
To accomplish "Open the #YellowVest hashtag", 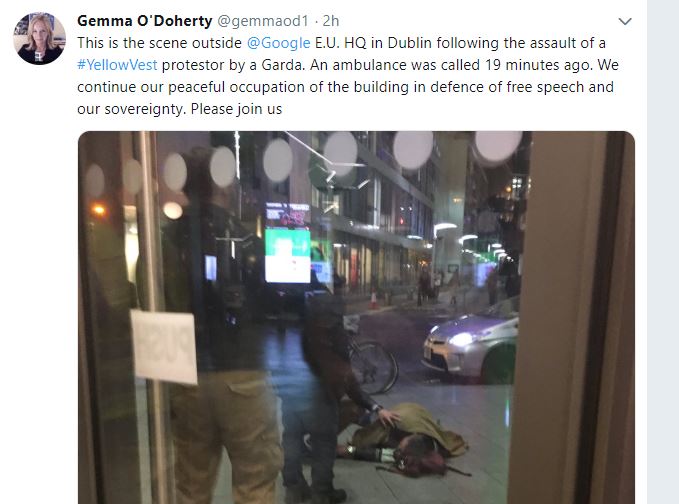I will 117,65.
